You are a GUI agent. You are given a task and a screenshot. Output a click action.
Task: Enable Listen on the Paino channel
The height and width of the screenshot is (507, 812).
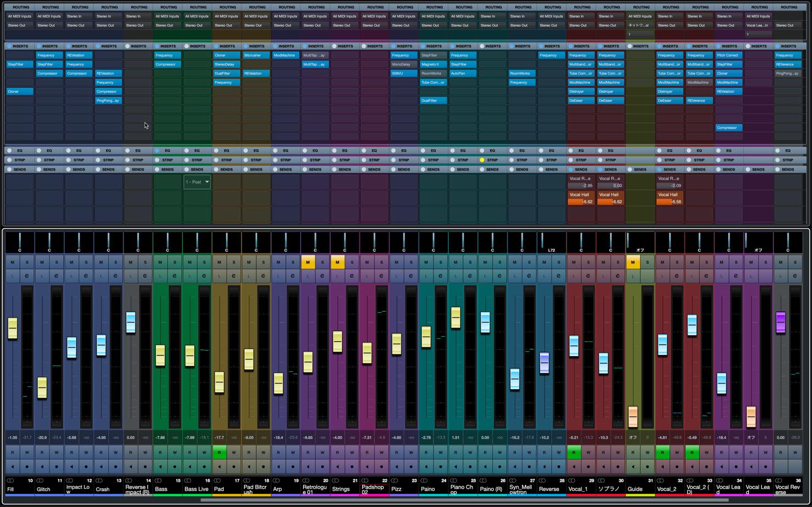click(426, 275)
